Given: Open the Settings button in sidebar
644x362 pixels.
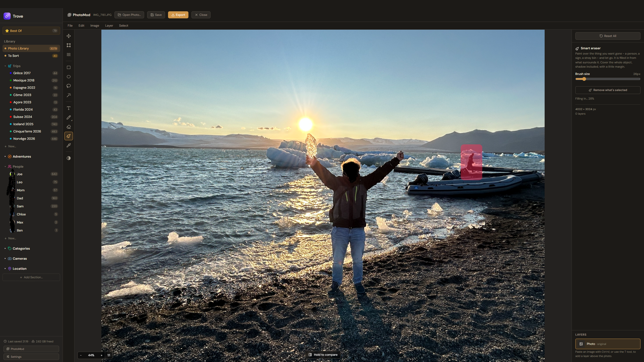Looking at the screenshot, I should pos(31,357).
